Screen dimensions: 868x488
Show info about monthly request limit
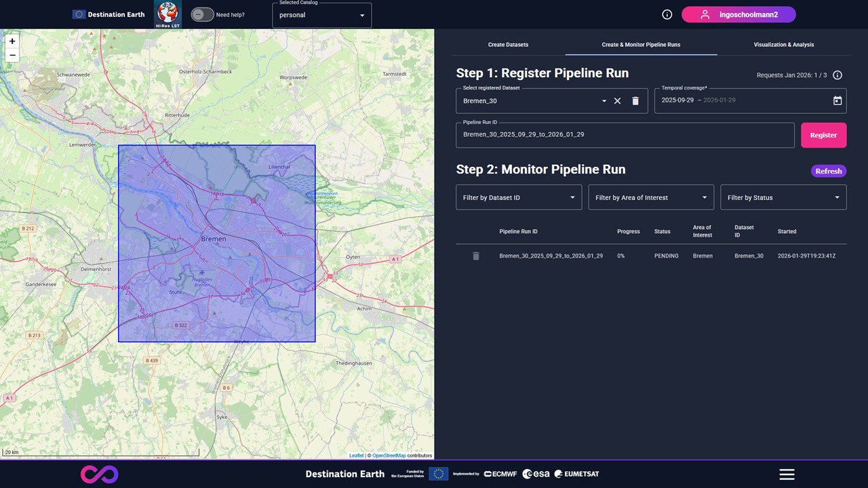point(837,75)
